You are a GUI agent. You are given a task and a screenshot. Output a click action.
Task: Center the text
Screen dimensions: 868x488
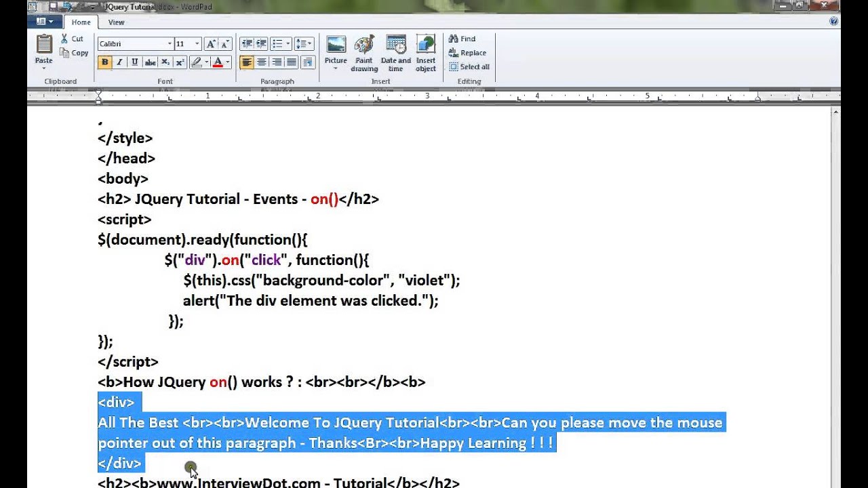tap(261, 62)
